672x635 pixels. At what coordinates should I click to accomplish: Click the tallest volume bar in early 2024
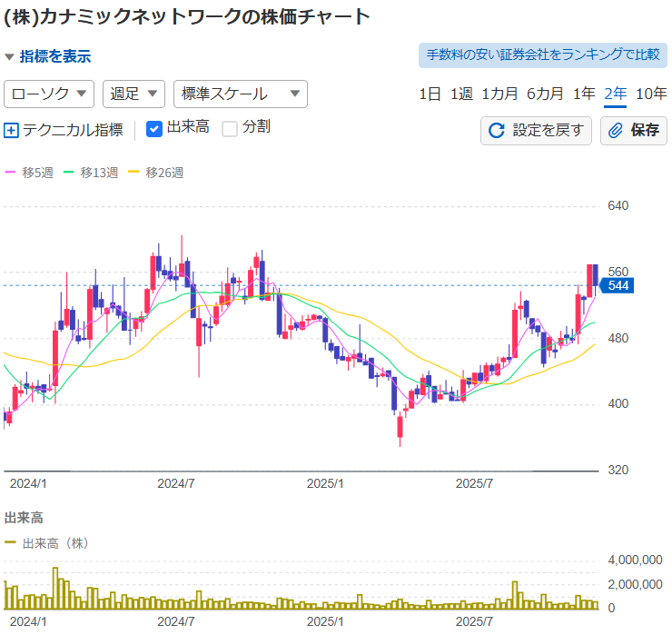(x=55, y=587)
